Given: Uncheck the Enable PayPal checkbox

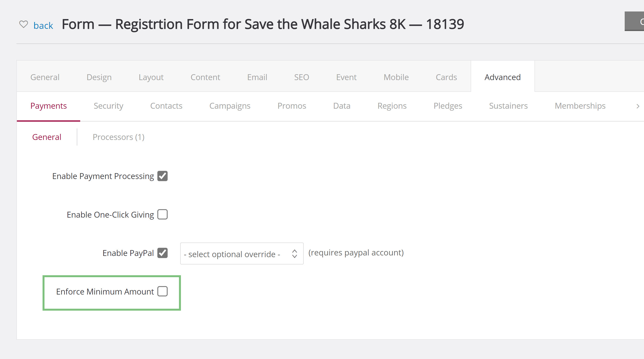Looking at the screenshot, I should (163, 253).
